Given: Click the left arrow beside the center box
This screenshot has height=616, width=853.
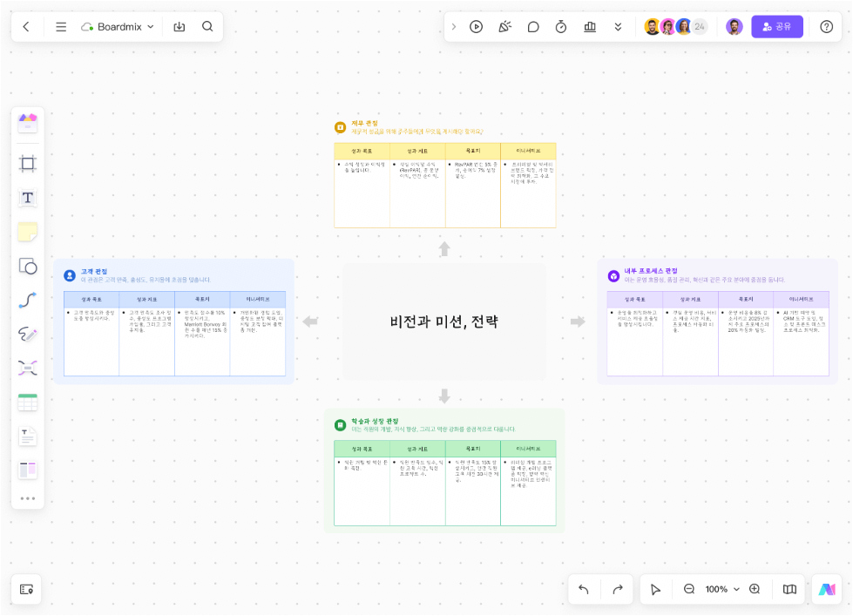Looking at the screenshot, I should [x=310, y=322].
